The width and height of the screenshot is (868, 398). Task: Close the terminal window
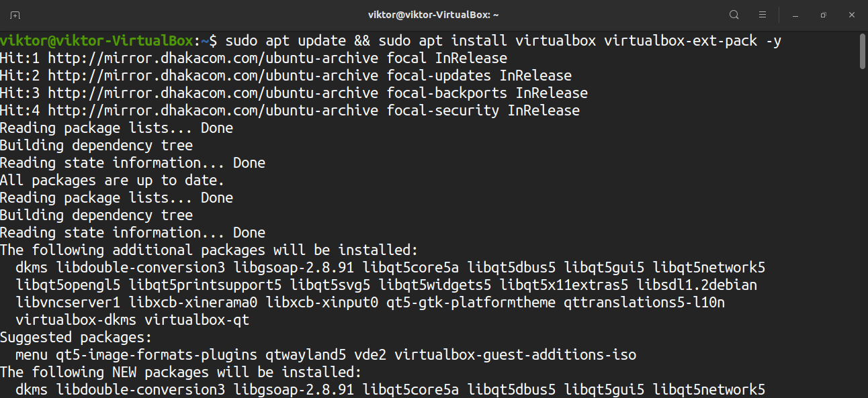click(x=851, y=15)
